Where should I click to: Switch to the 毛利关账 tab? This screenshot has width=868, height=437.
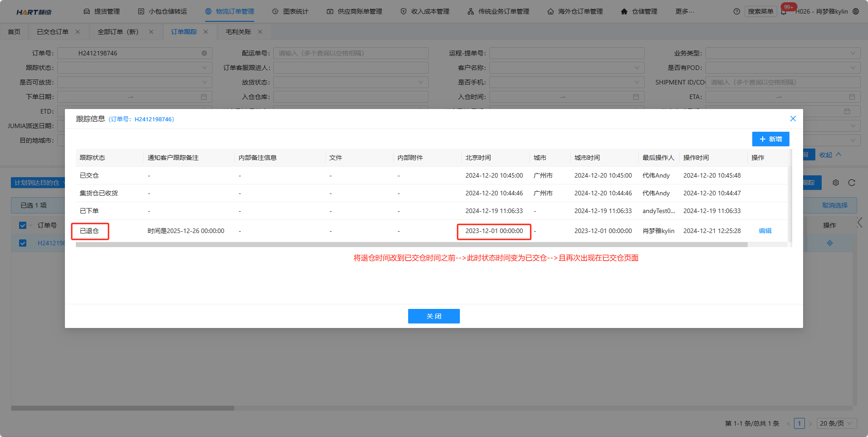pyautogui.click(x=238, y=32)
